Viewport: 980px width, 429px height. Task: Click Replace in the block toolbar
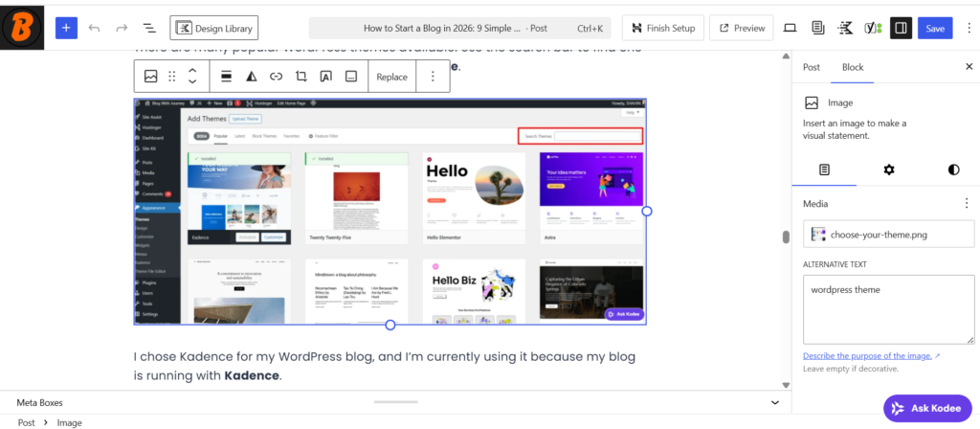coord(391,77)
